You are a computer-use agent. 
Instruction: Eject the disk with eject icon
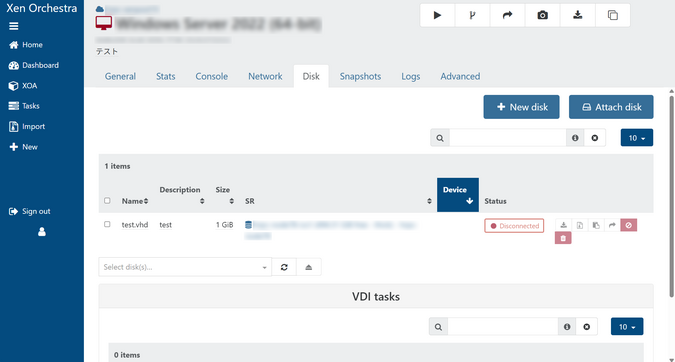[x=309, y=267]
